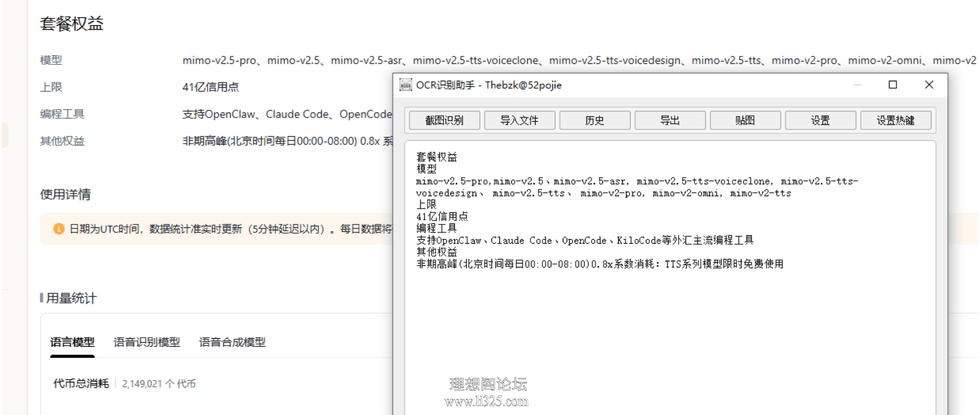Click the 设置热键 button
The image size is (980, 415).
coord(896,120)
